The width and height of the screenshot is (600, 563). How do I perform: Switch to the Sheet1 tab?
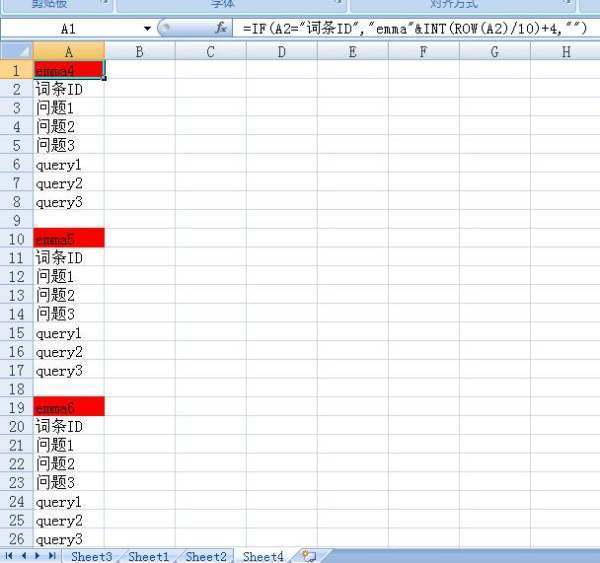pyautogui.click(x=148, y=556)
